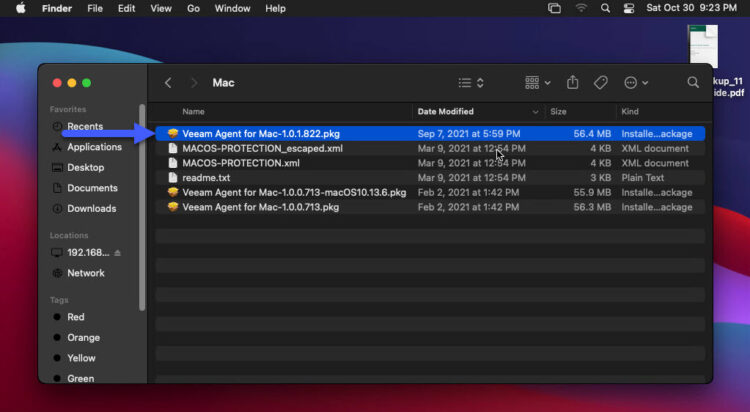This screenshot has height=412, width=750.
Task: Open Spotlight search in menu bar
Action: point(605,8)
